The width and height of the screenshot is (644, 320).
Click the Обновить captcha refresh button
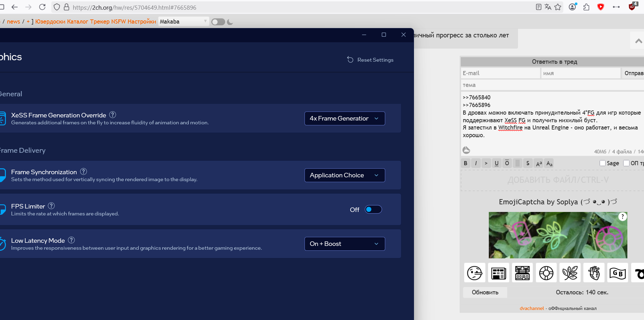tap(485, 292)
